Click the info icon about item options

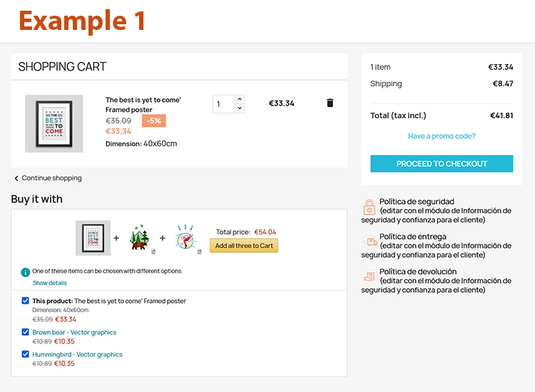(26, 272)
